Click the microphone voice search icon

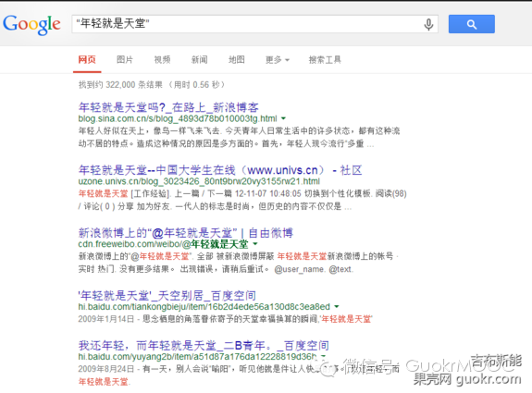tap(428, 24)
